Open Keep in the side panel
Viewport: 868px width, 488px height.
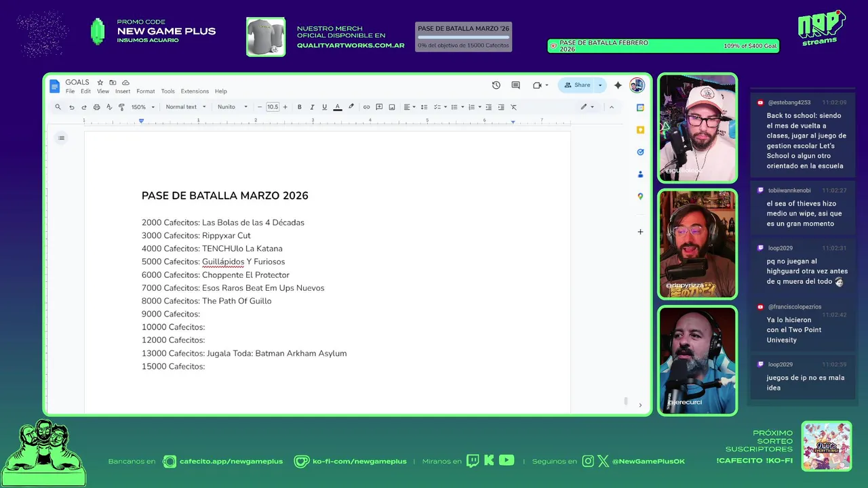pyautogui.click(x=640, y=129)
